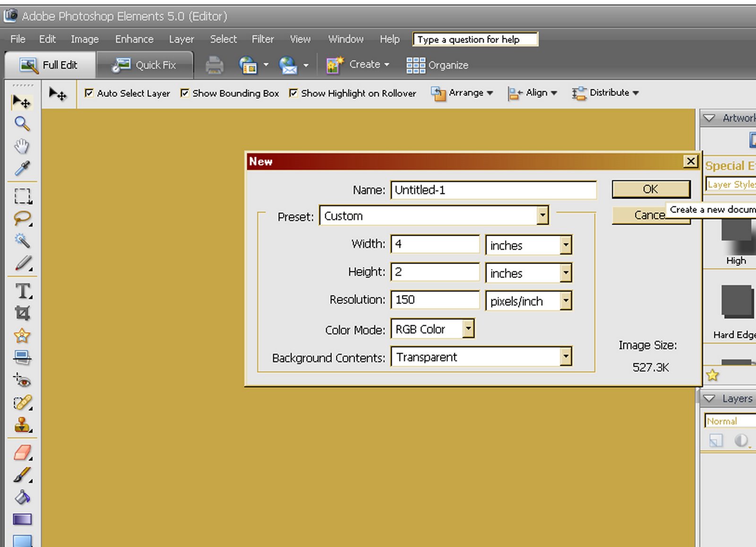Toggle Auto Select Layer checkbox
The image size is (756, 547).
click(x=89, y=93)
